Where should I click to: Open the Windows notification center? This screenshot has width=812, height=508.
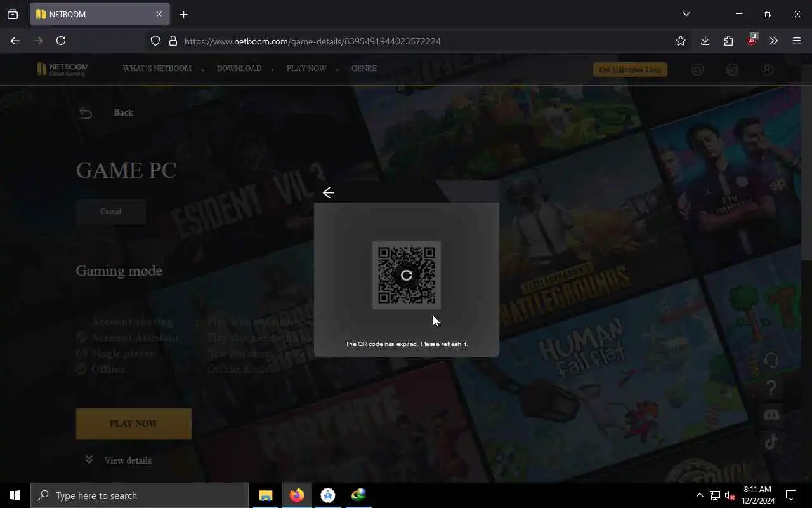(x=791, y=495)
